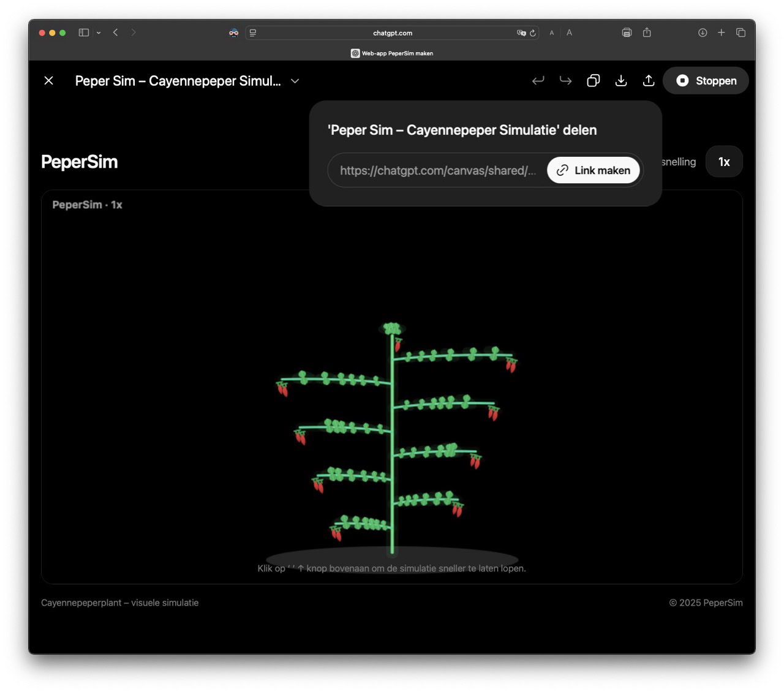The height and width of the screenshot is (692, 784).
Task: Click the redo arrow in canvas toolbar
Action: (565, 81)
